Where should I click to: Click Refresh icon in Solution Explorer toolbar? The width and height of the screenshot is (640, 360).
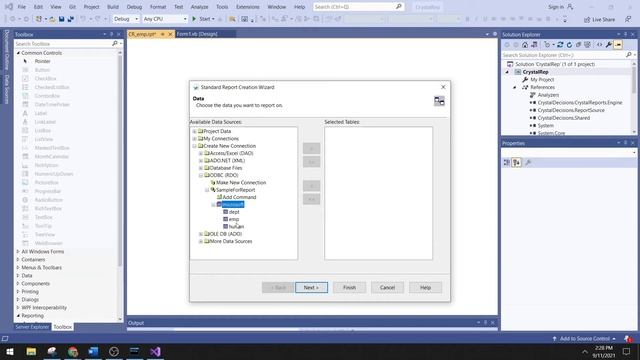point(569,45)
